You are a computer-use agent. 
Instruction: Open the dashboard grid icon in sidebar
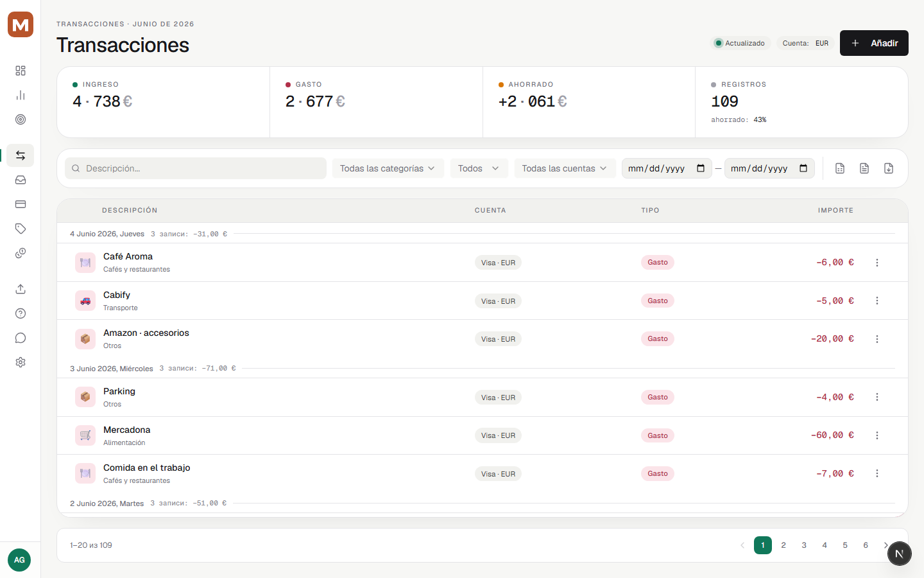coord(21,71)
